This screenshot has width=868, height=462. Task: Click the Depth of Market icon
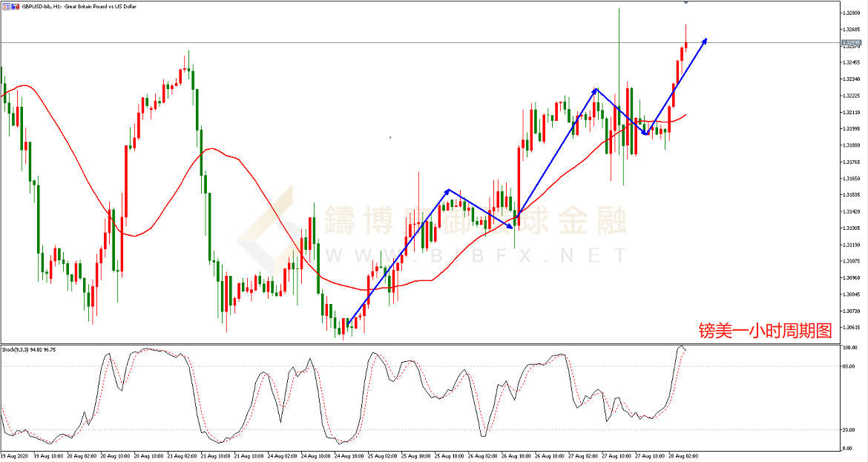[x=13, y=5]
